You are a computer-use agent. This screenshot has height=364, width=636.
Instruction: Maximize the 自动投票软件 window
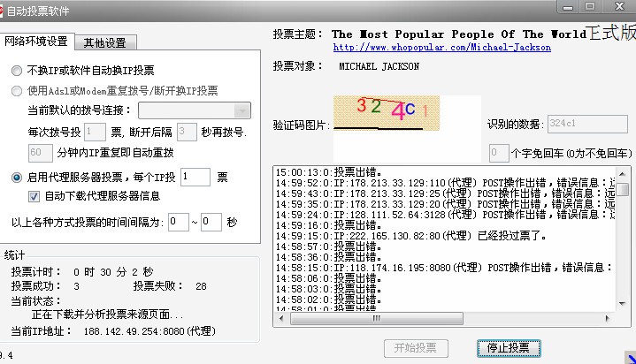tap(589, 7)
